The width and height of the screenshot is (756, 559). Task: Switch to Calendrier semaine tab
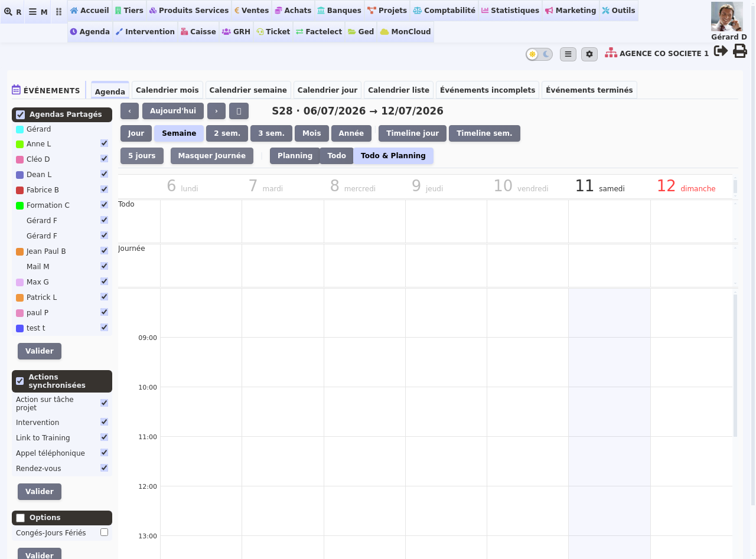click(248, 90)
